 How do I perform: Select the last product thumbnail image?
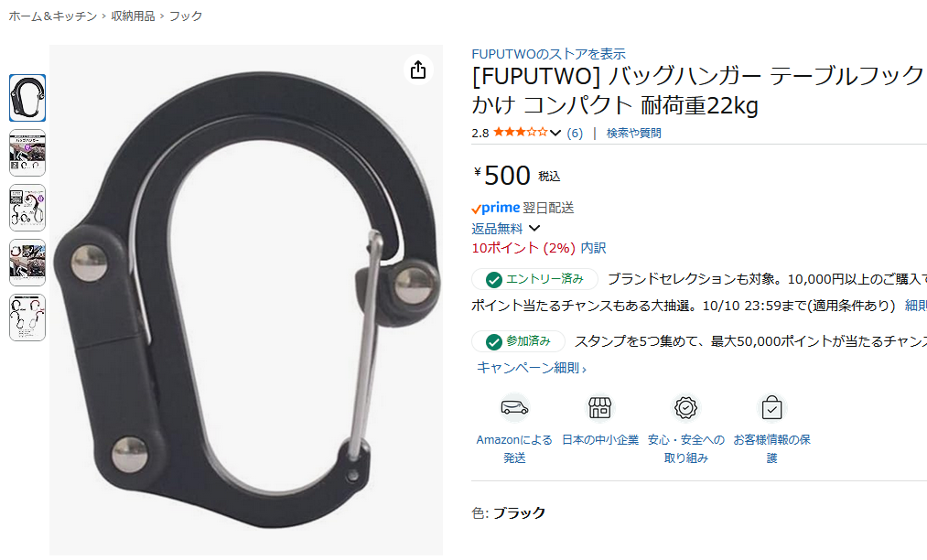point(27,318)
